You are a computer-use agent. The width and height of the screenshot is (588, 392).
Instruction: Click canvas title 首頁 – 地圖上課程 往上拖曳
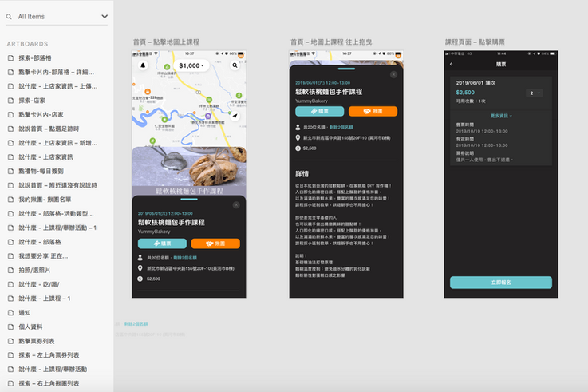pos(331,42)
